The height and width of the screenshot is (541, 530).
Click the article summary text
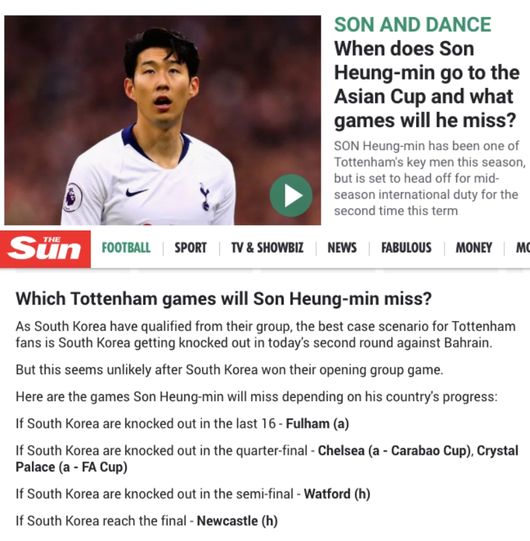429,178
